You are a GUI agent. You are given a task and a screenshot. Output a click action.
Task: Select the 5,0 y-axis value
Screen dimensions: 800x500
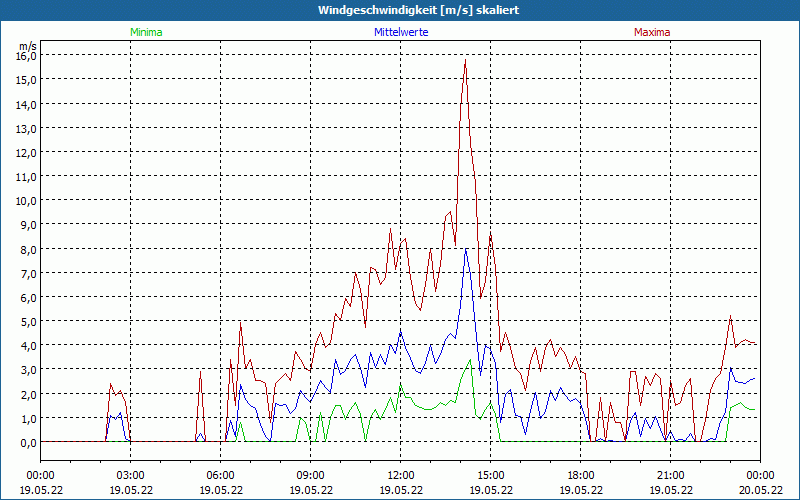[x=28, y=322]
